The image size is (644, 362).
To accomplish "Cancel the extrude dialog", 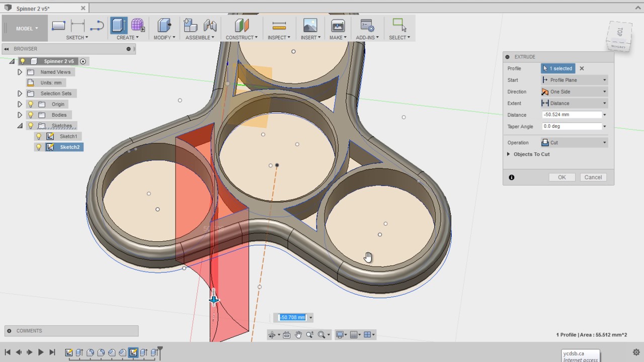I will pos(593,177).
